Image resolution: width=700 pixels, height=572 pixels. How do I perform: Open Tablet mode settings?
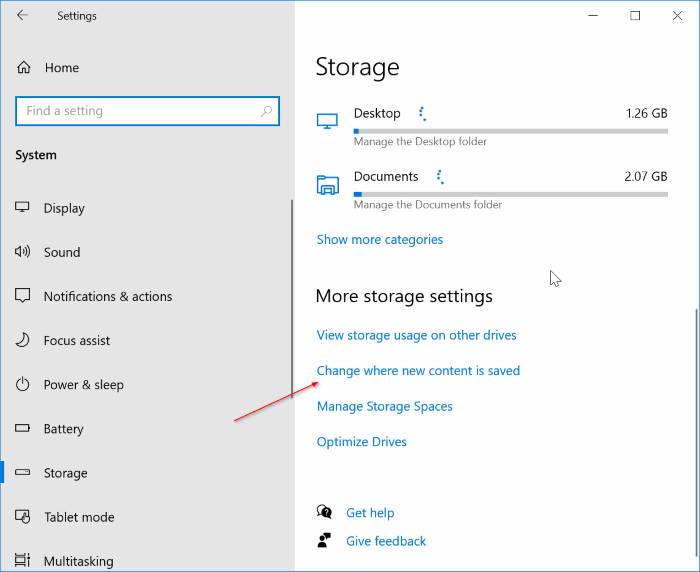tap(79, 517)
